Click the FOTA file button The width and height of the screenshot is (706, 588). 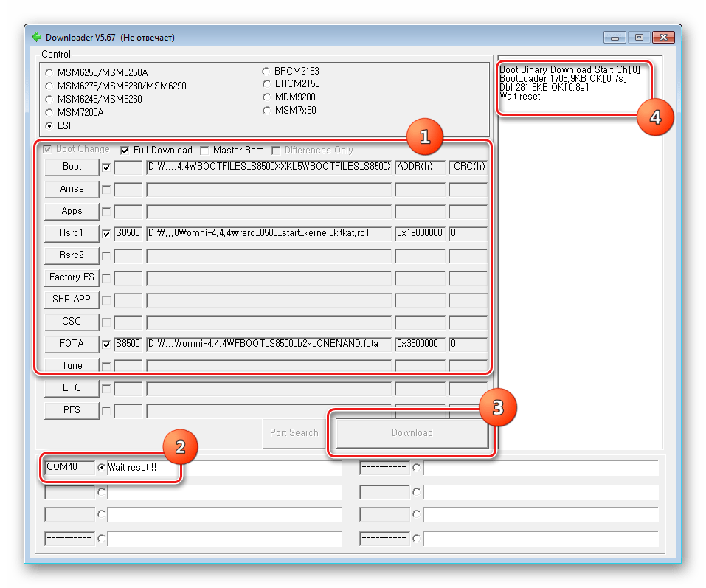72,344
